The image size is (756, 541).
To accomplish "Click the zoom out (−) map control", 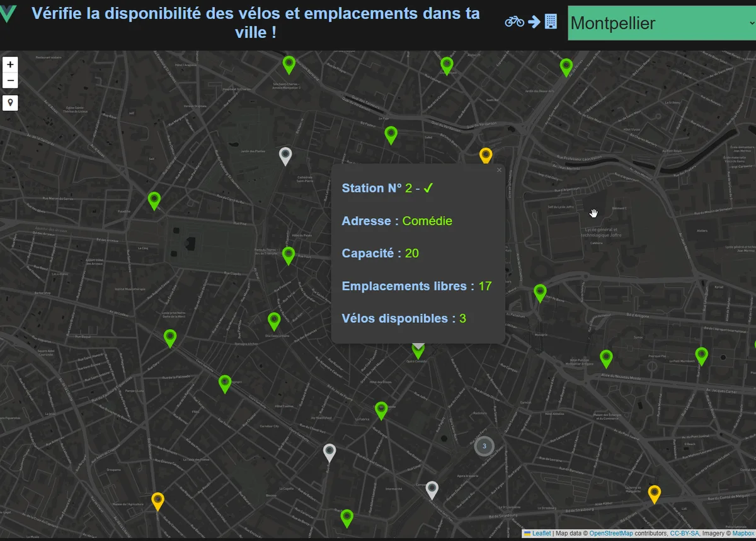I will point(10,80).
